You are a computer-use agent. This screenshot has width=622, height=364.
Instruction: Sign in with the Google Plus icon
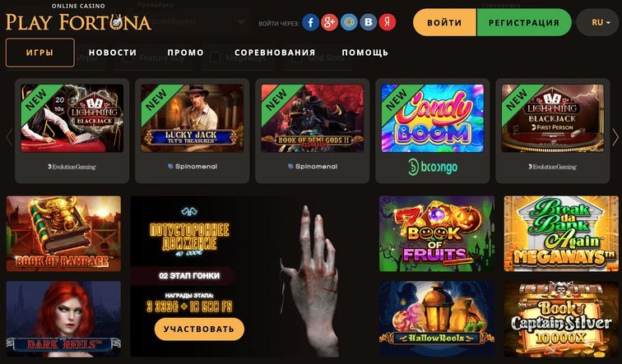pyautogui.click(x=330, y=22)
